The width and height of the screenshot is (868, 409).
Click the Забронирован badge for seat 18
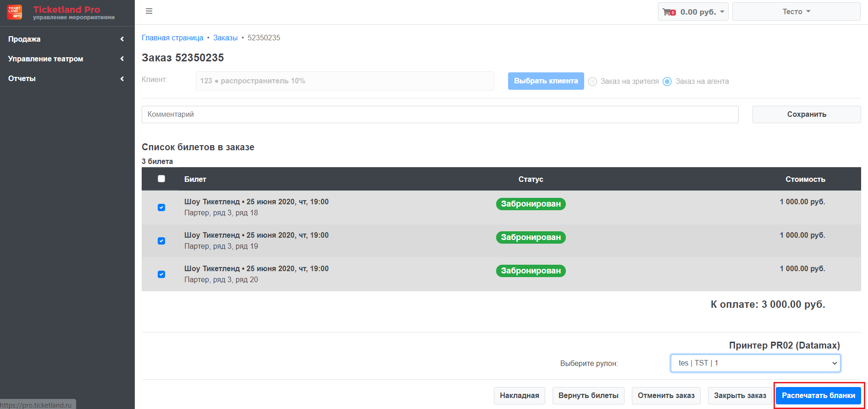[x=531, y=204]
